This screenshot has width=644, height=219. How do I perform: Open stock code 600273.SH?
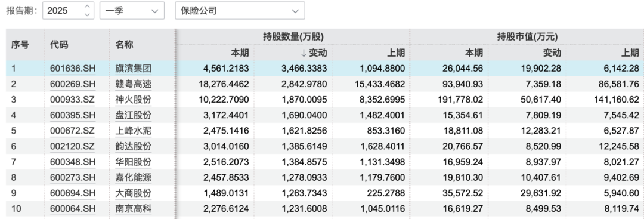[73, 177]
